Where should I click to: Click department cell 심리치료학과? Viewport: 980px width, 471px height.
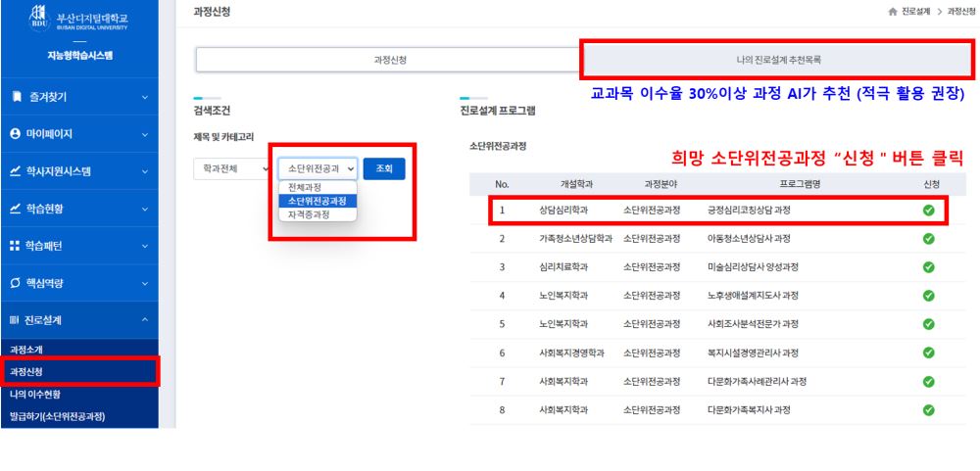pyautogui.click(x=563, y=267)
